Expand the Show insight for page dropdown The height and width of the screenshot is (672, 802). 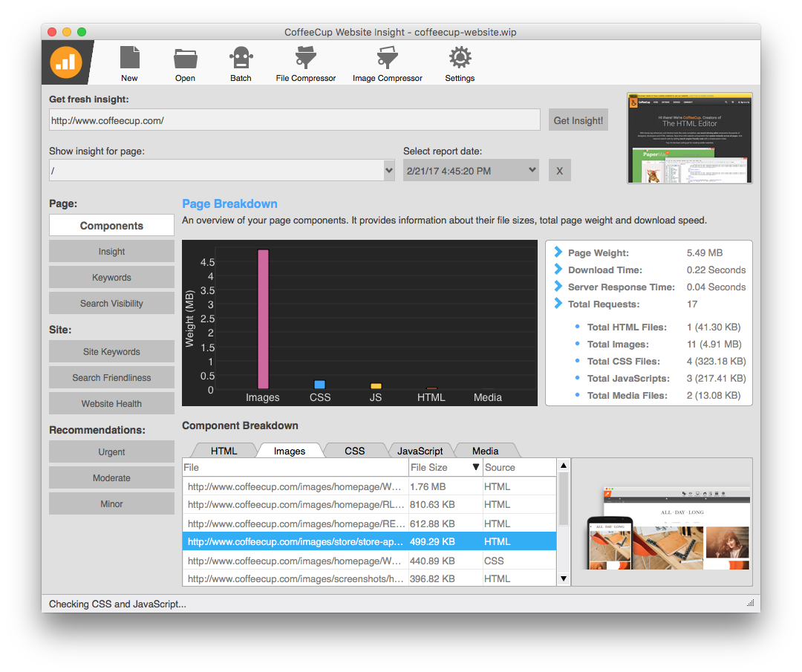click(x=389, y=170)
